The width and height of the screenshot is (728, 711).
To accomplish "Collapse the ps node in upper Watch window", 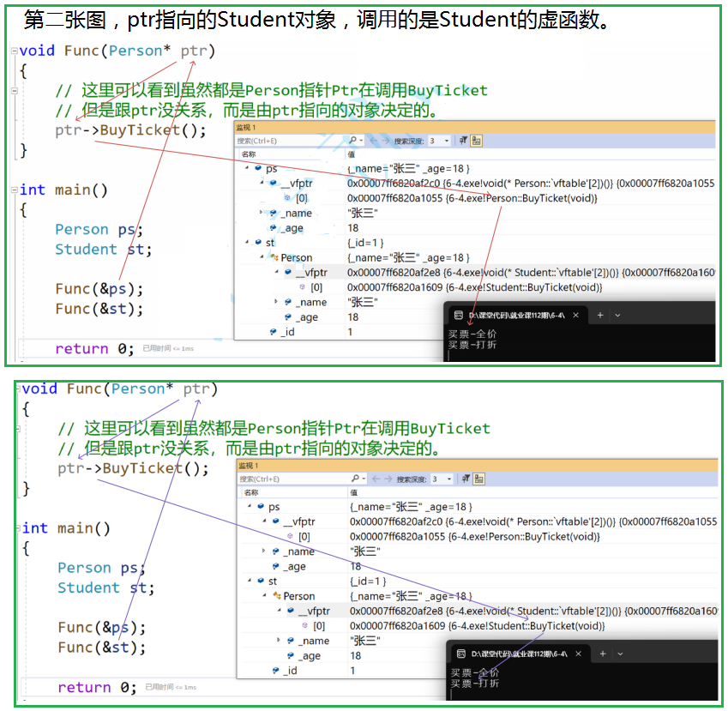I will (x=247, y=168).
